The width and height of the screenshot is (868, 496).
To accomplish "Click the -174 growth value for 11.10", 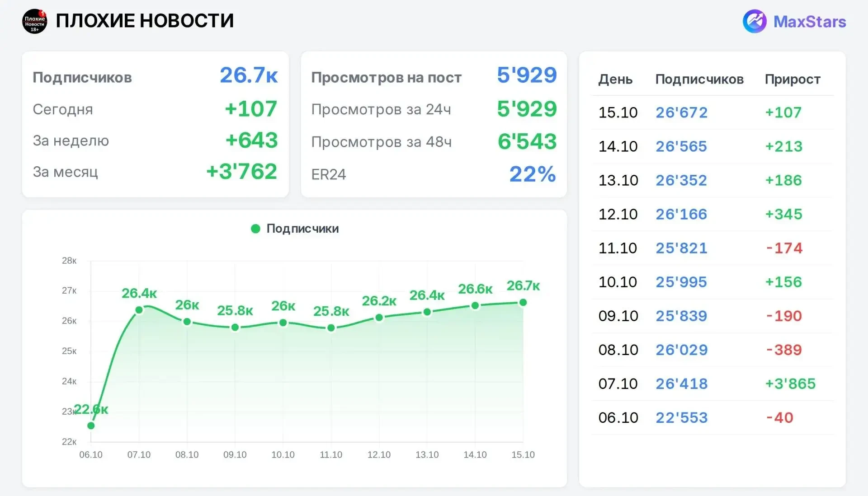I will (784, 248).
